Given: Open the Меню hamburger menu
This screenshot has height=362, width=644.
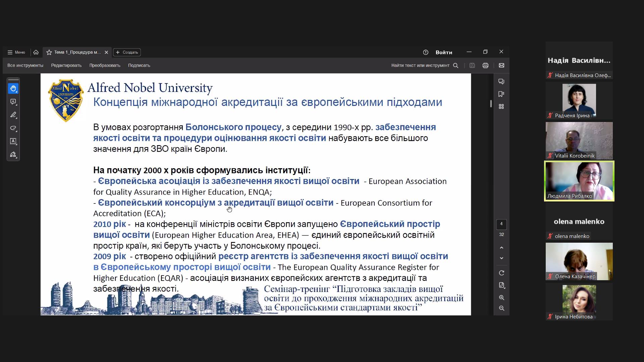Looking at the screenshot, I should tap(16, 52).
